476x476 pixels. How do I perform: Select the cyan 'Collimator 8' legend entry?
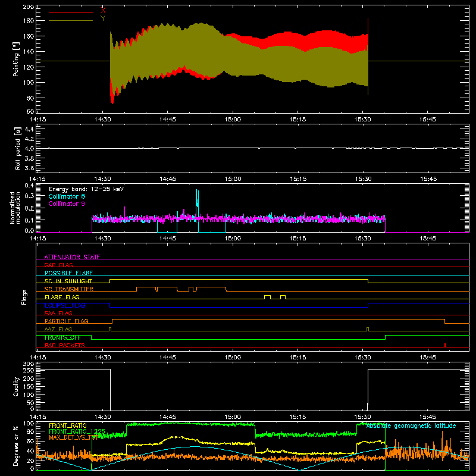[x=67, y=196]
